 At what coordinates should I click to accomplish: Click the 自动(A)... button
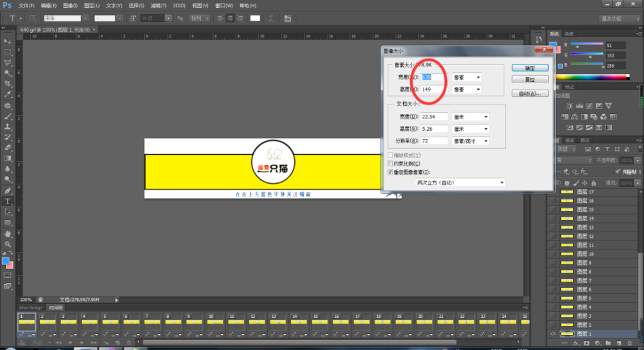(x=530, y=93)
